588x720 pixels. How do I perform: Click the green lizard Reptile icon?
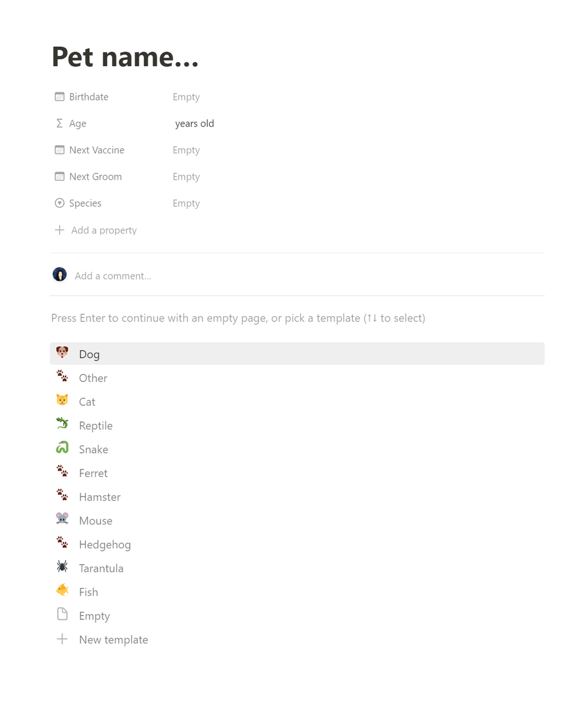click(x=62, y=424)
